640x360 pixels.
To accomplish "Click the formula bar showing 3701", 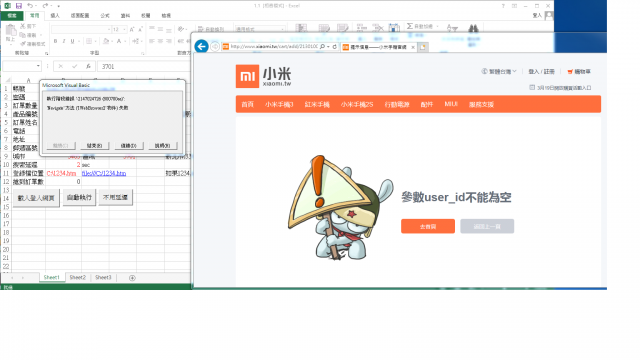I will pos(144,66).
